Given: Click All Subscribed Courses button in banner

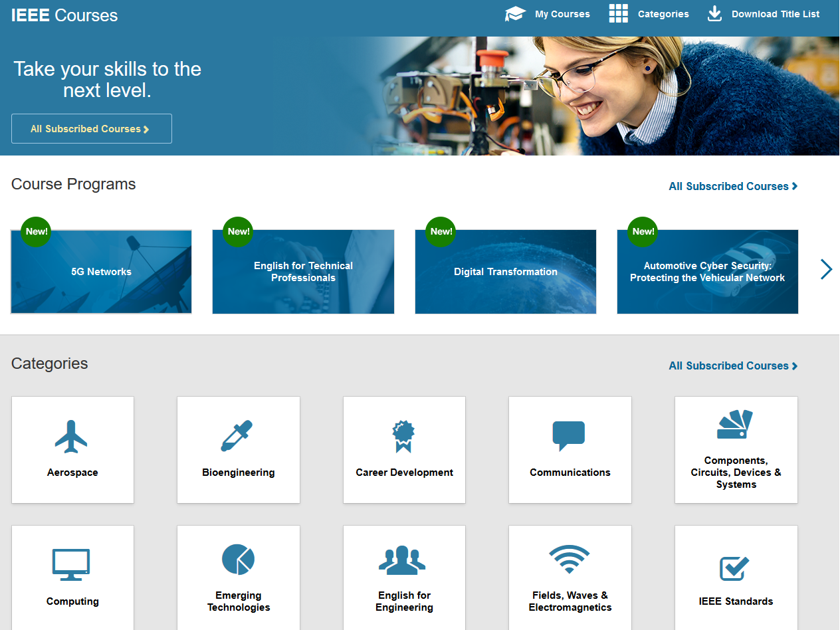Looking at the screenshot, I should click(x=92, y=129).
